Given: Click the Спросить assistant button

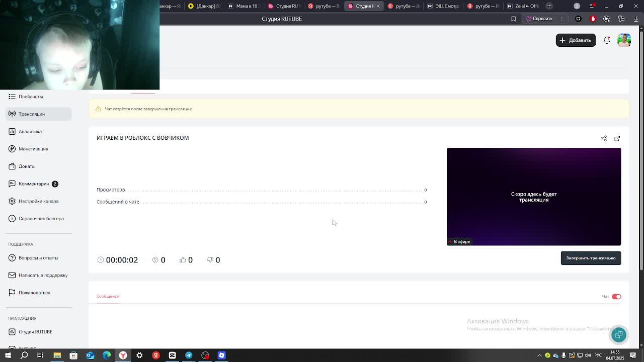Looking at the screenshot, I should tap(539, 19).
